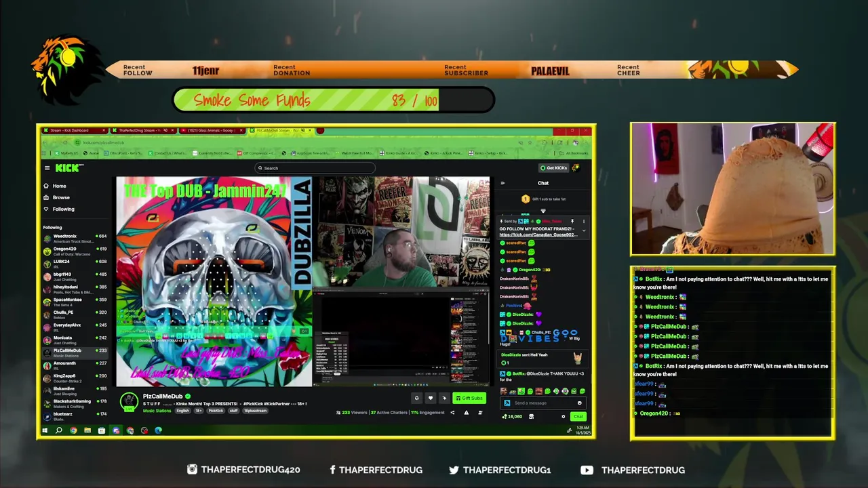This screenshot has width=868, height=488.
Task: Select LURK24 channel in Following list
Action: 75,264
